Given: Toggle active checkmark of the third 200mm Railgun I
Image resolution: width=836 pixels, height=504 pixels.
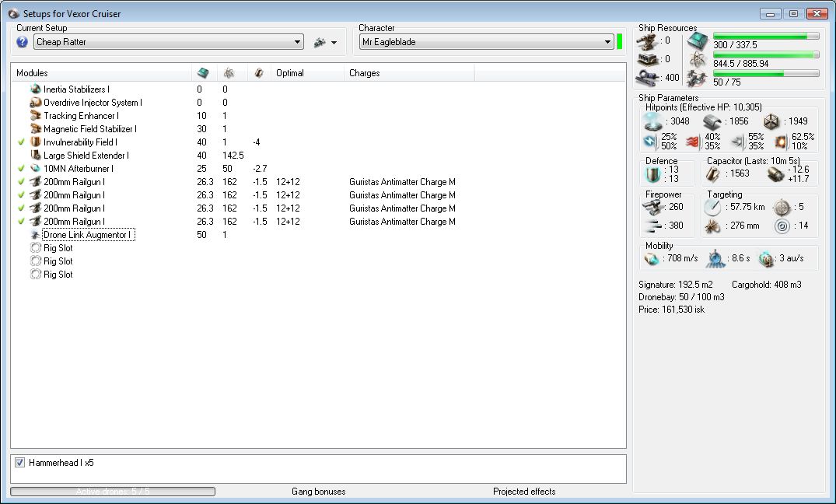Looking at the screenshot, I should pos(21,208).
